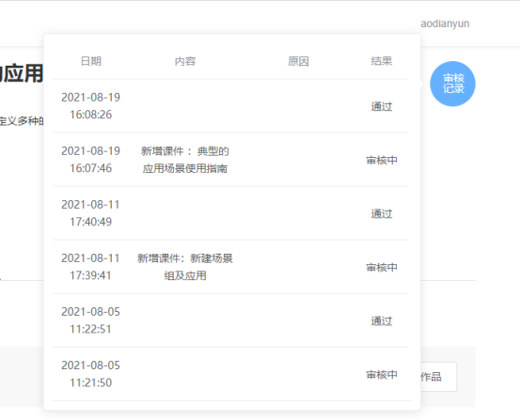Click 审核中 status of the 11:21:50 record
This screenshot has height=420, width=521.
tap(382, 375)
